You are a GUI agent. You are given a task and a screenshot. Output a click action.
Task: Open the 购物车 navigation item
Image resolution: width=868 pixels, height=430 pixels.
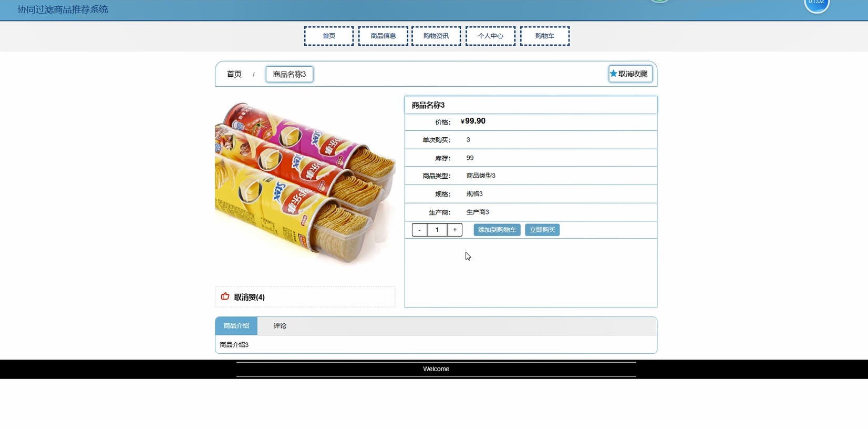coord(544,36)
